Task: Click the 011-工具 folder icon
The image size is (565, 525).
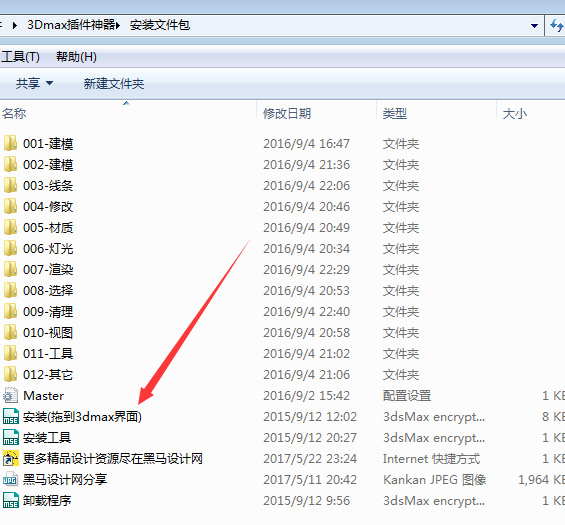Action: tap(10, 353)
